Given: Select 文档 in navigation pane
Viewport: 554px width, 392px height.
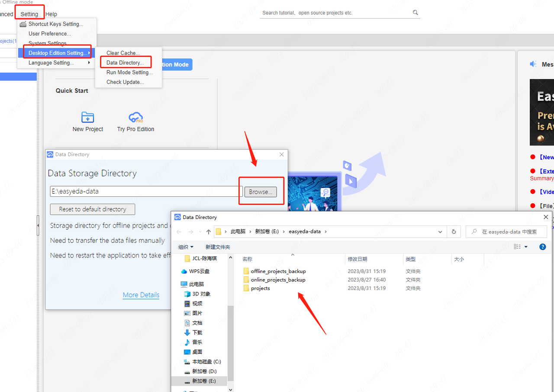Looking at the screenshot, I should [193, 323].
